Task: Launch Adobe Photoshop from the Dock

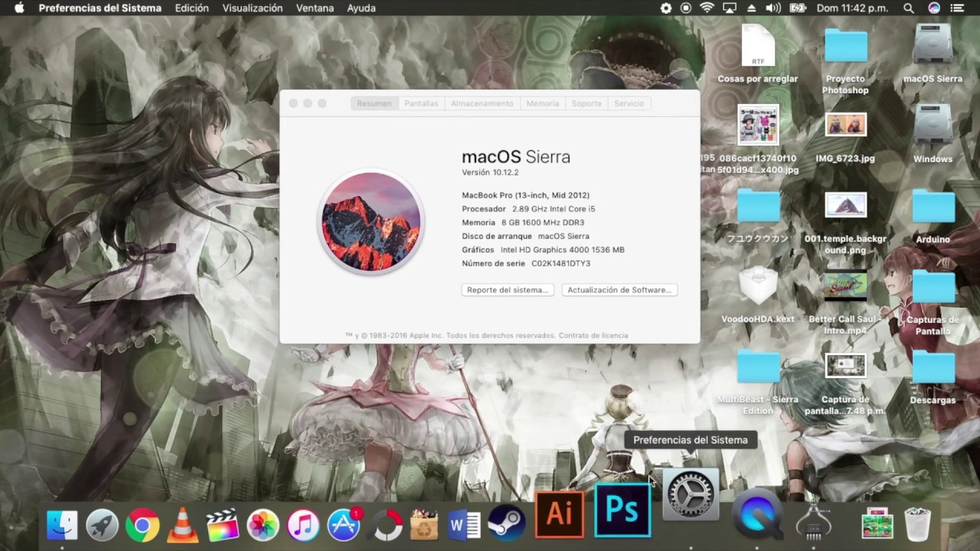Action: click(622, 510)
